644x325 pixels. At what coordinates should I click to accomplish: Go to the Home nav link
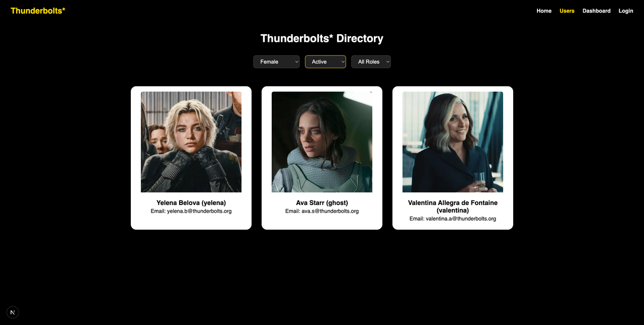coord(544,11)
